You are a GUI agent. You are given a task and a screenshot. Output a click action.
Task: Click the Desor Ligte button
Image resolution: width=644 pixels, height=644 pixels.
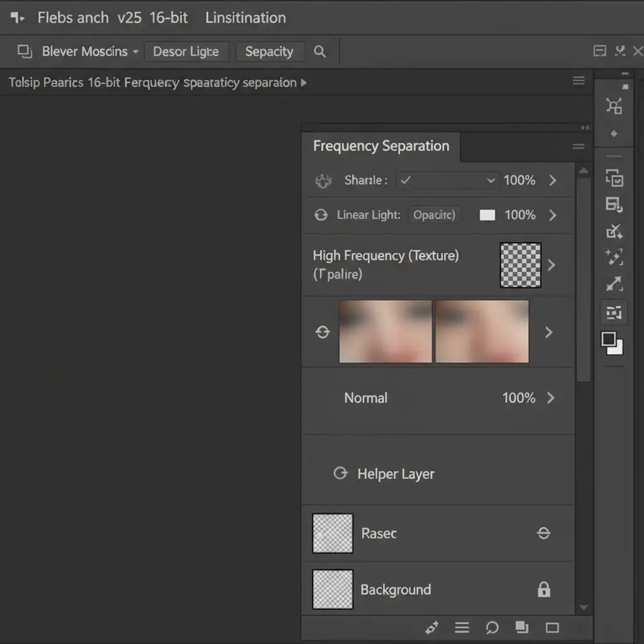(x=186, y=52)
